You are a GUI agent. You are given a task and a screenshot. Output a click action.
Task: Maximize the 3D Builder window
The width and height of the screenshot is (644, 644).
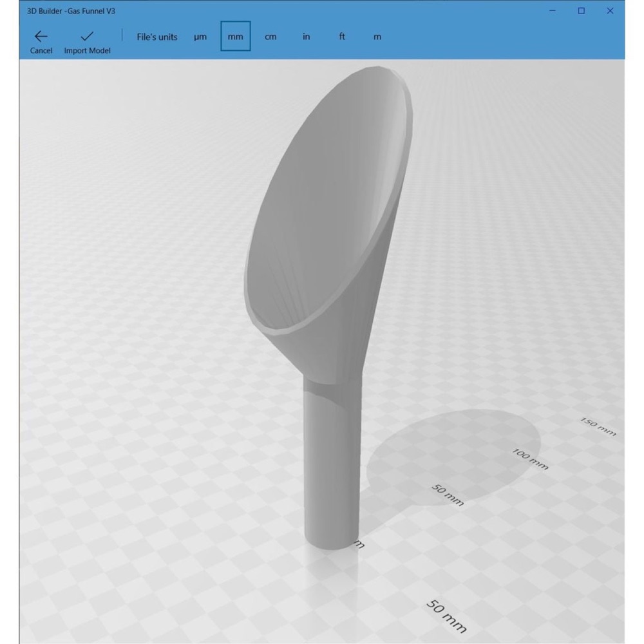[x=581, y=11]
